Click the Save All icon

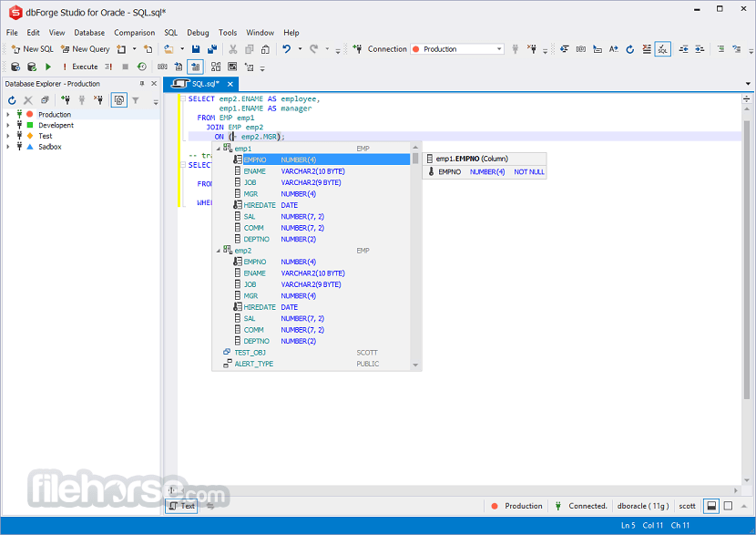(x=212, y=49)
